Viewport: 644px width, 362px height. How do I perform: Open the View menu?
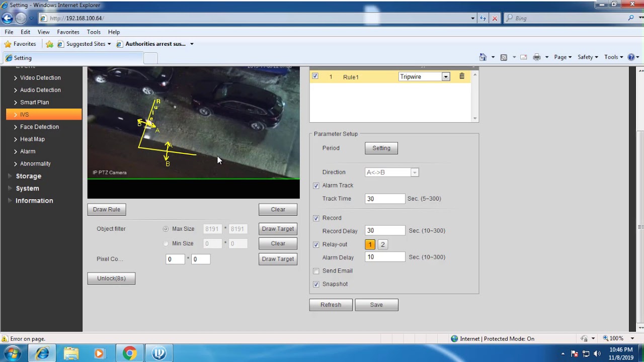tap(43, 32)
